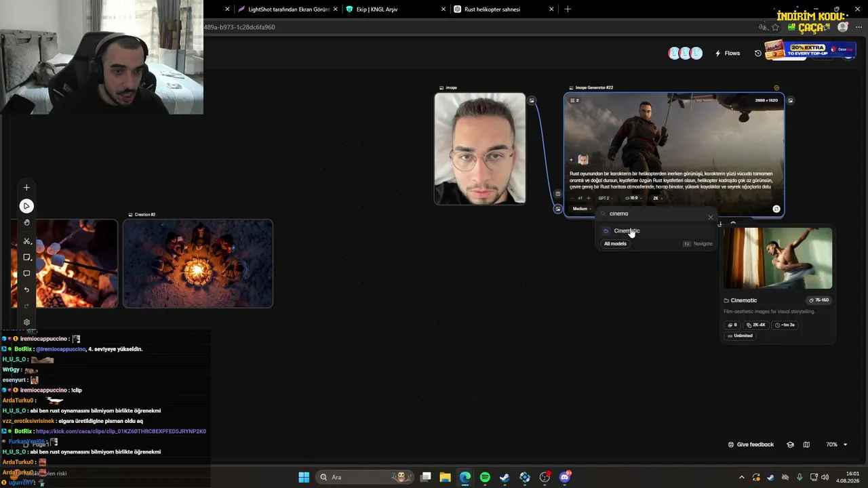Click the variations count badge showing 2
Screen dimensions: 868x488
[574, 100]
